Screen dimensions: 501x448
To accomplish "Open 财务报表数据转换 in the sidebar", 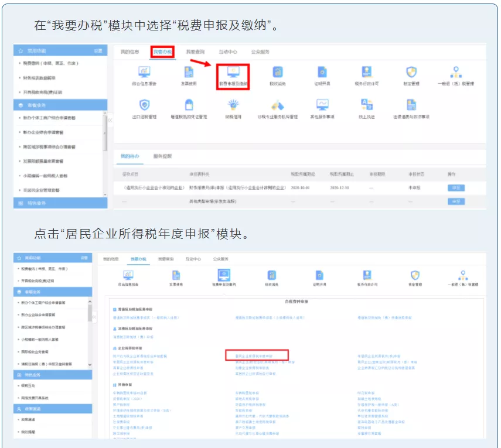I will (39, 78).
